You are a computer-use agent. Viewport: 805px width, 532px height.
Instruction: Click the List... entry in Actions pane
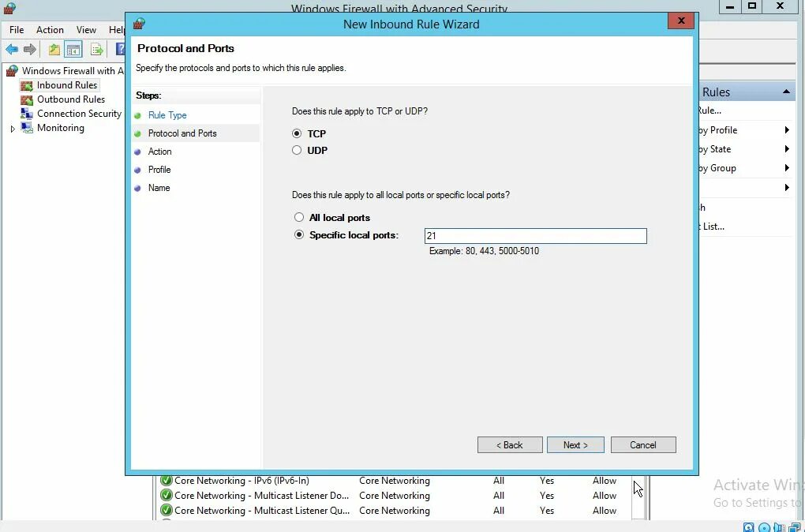(x=712, y=227)
